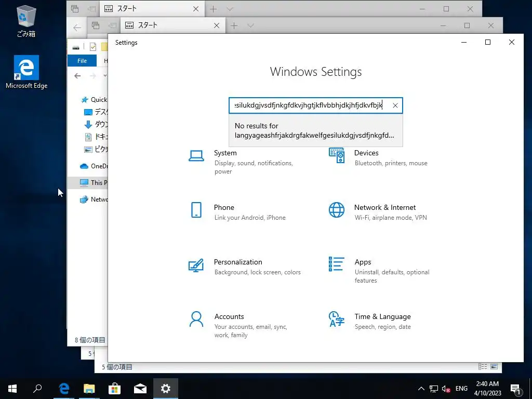The height and width of the screenshot is (399, 532).
Task: Click the System settings title text
Action: click(225, 153)
